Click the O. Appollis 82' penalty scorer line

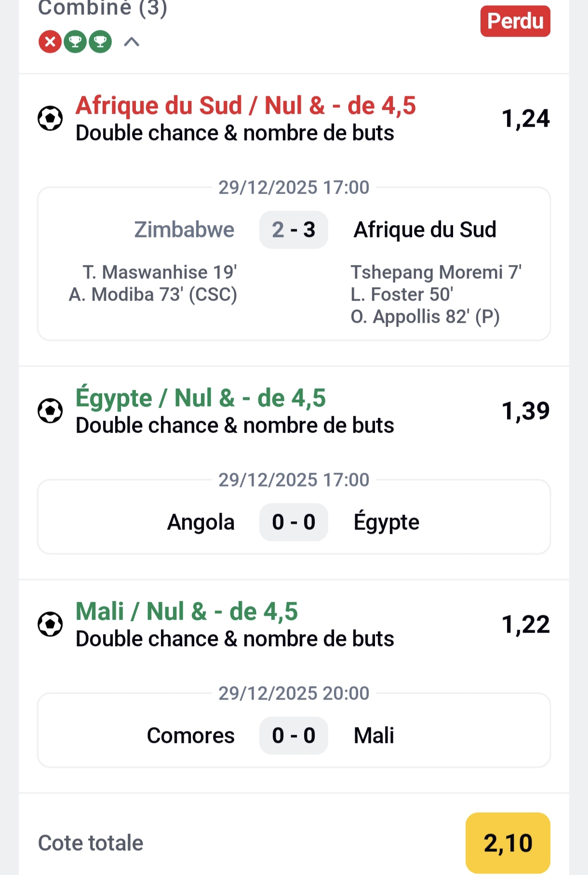425,317
